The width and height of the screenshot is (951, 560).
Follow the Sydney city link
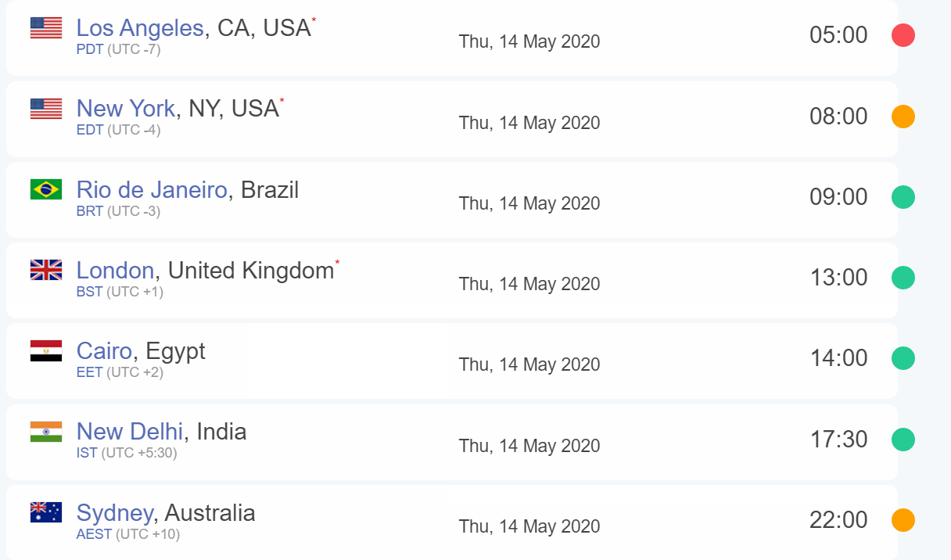click(x=114, y=512)
